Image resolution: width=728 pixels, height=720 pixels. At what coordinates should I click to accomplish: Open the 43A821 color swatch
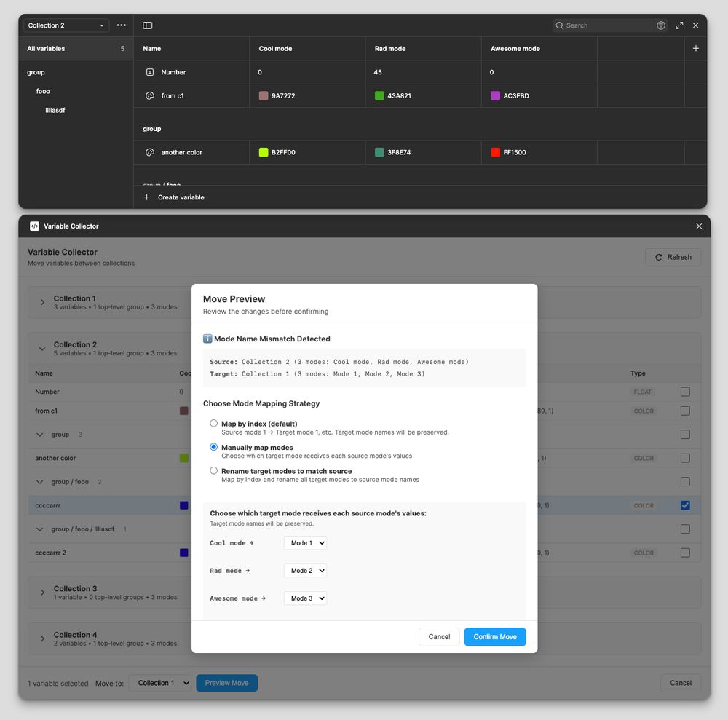pos(379,96)
